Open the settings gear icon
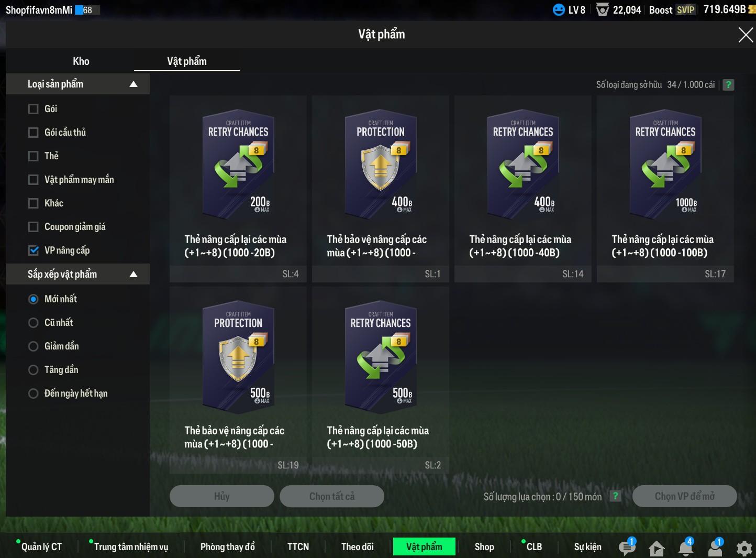 [744, 548]
